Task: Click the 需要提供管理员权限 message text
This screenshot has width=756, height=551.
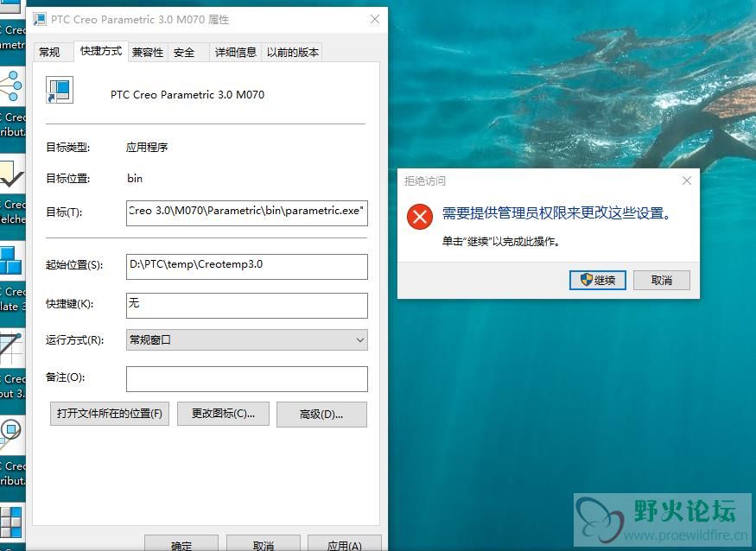Action: point(556,212)
